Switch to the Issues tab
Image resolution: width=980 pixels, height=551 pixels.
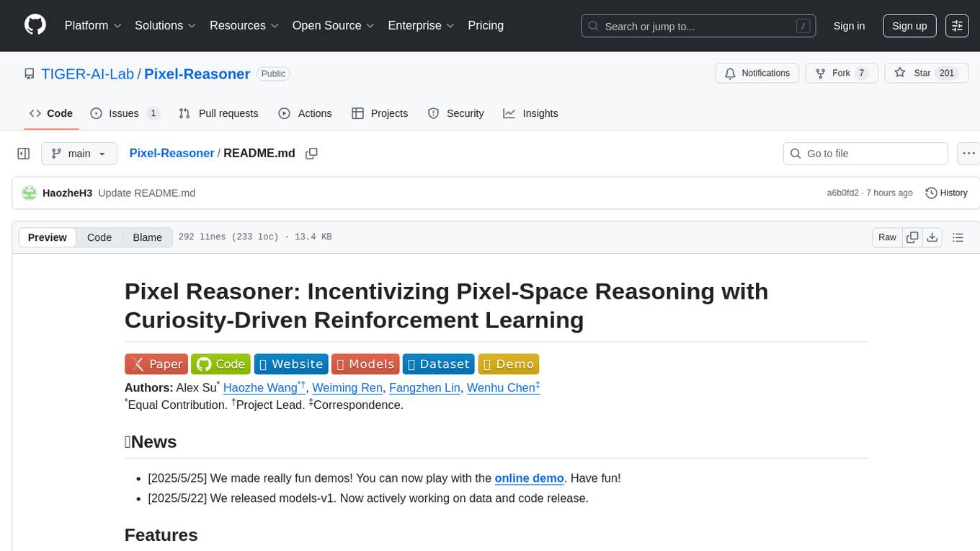[125, 113]
